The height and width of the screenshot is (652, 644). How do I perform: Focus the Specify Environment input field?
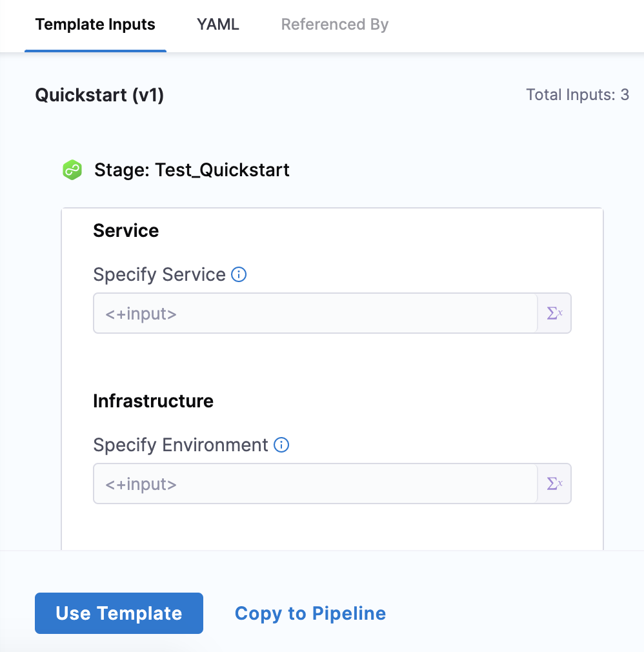(315, 484)
